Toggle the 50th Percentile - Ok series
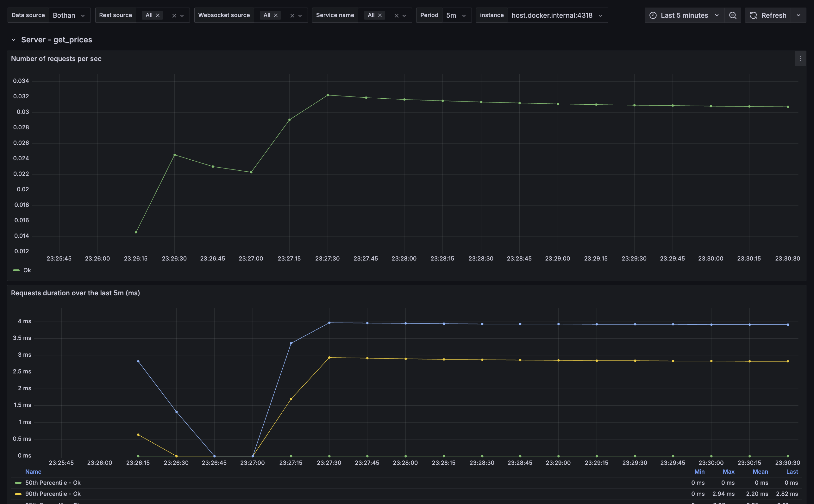The height and width of the screenshot is (504, 814). (53, 483)
